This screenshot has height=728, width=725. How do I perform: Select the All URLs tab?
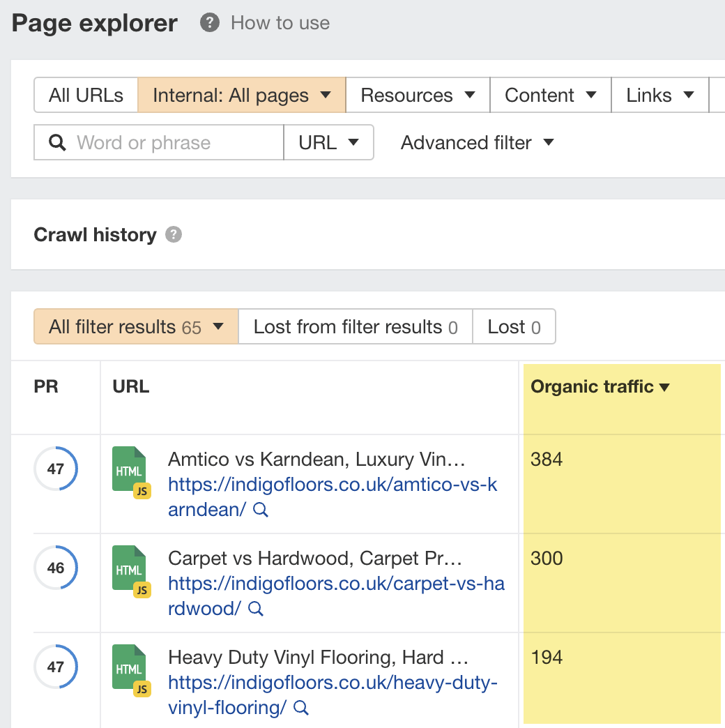[x=86, y=96]
